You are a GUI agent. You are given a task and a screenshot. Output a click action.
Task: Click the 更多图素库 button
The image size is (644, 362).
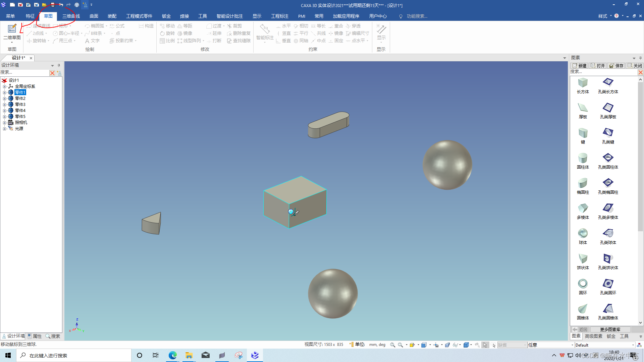(x=610, y=329)
